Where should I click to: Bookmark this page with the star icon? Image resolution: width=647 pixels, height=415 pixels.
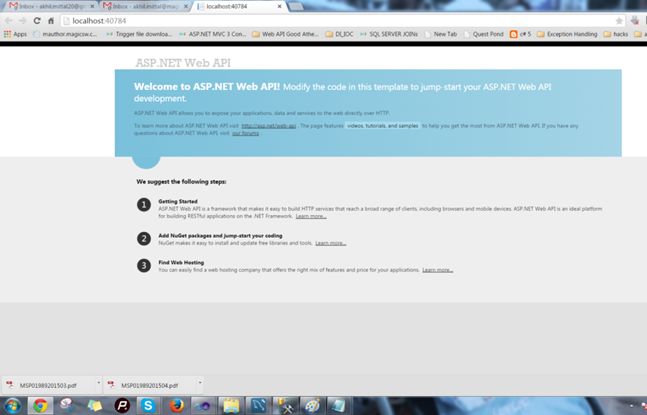click(x=619, y=21)
